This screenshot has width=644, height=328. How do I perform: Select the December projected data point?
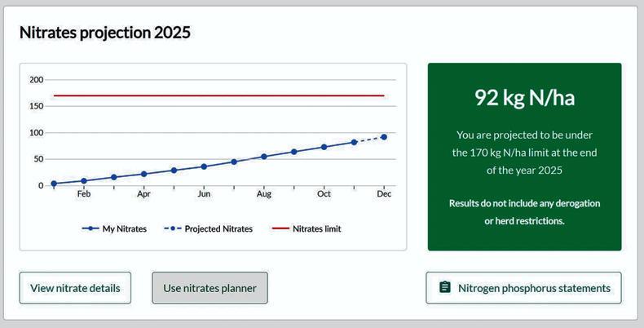(384, 137)
